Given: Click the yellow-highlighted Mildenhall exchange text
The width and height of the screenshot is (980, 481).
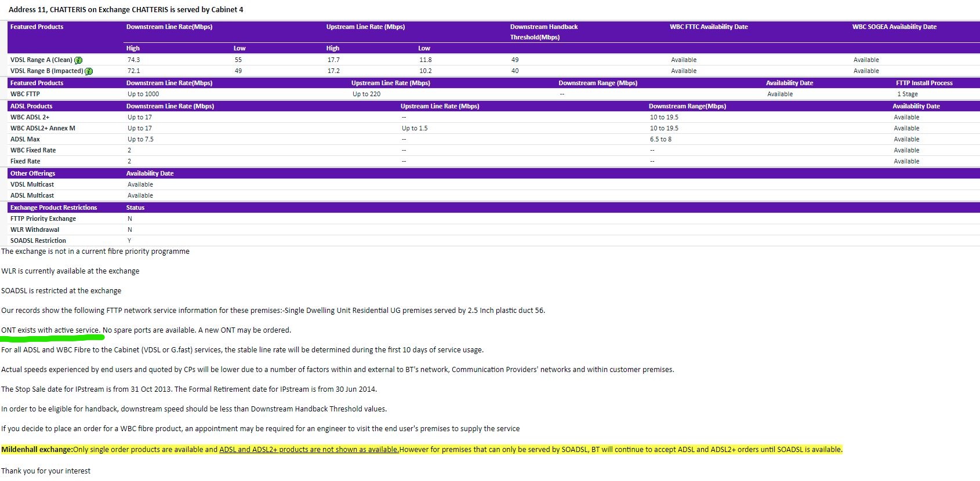Looking at the screenshot, I should [x=37, y=450].
